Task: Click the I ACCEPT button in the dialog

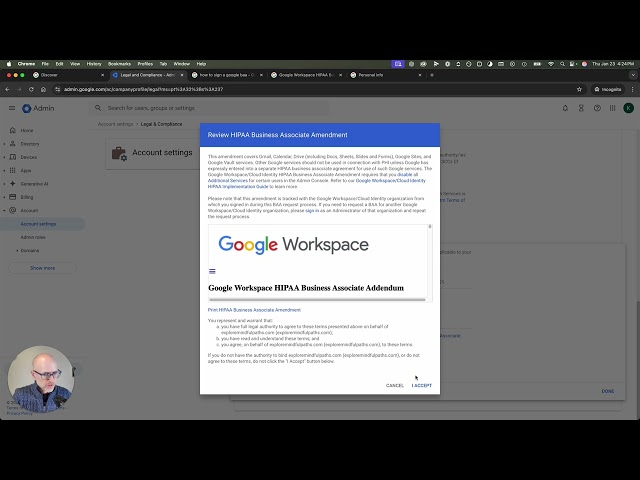Action: pos(421,385)
